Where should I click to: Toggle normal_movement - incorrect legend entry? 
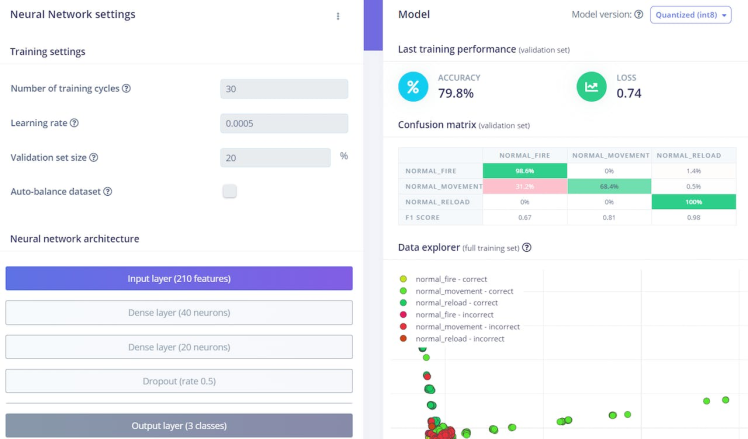459,327
